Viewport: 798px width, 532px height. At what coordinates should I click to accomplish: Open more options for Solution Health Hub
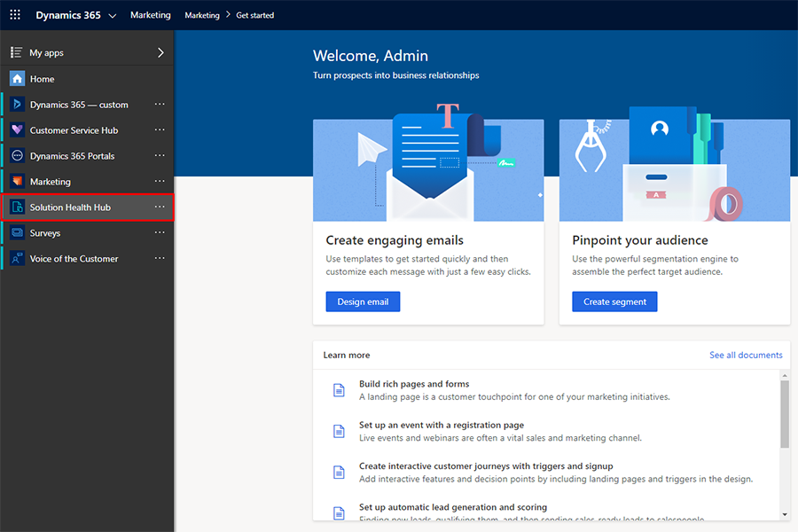[160, 207]
